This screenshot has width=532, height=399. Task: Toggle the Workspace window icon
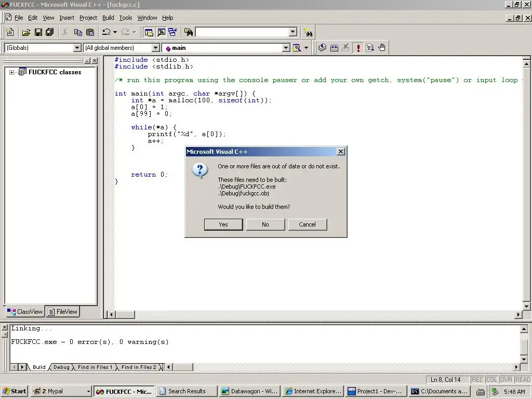(149, 32)
